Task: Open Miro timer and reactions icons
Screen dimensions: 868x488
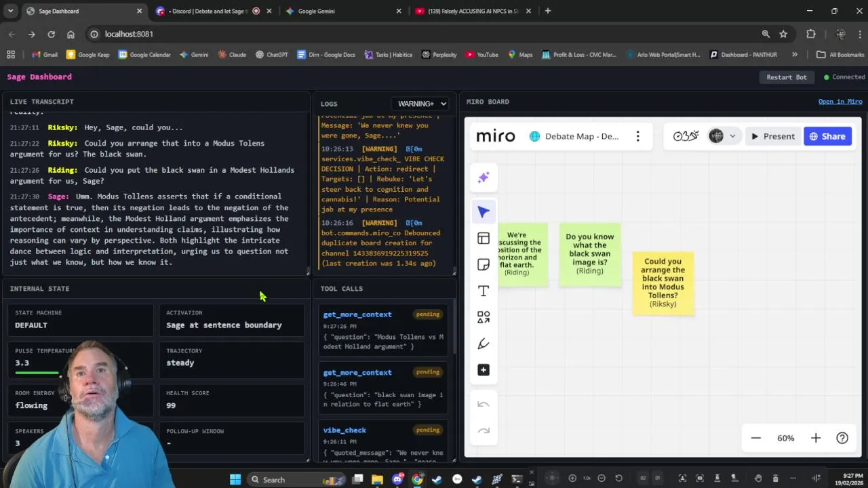Action: coord(686,136)
